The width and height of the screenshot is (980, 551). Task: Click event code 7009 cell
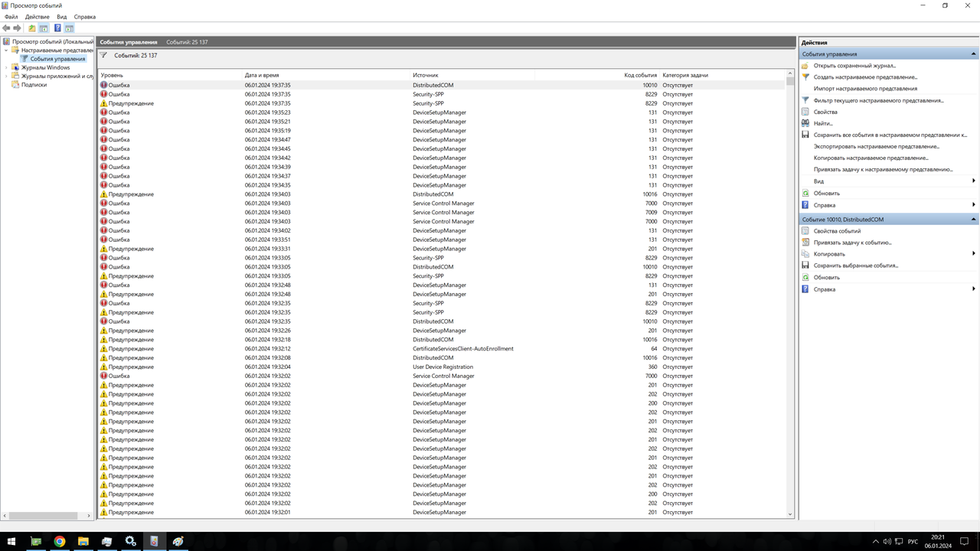tap(651, 213)
